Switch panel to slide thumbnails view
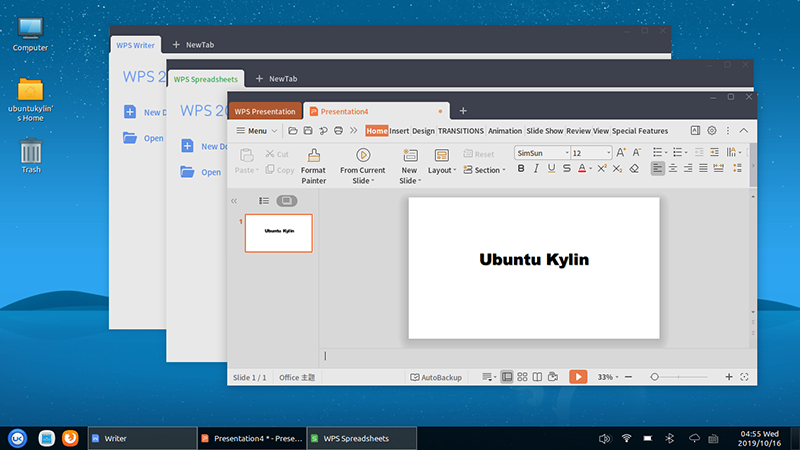Image resolution: width=800 pixels, height=450 pixels. point(287,201)
